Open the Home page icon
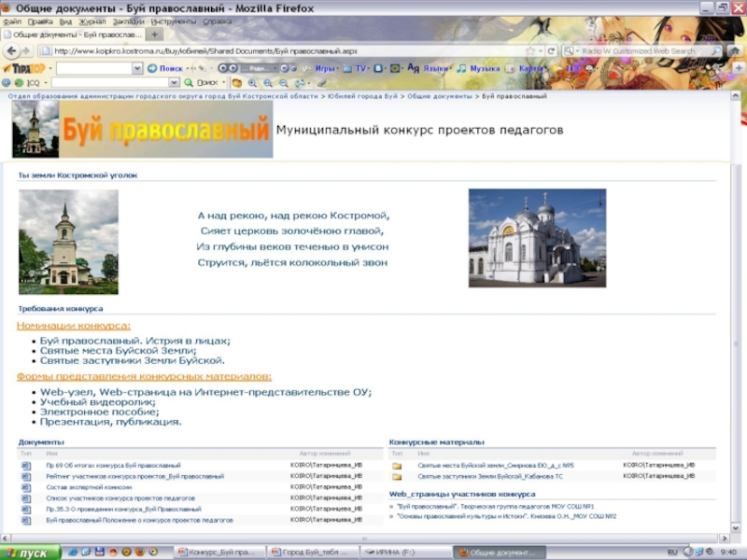 (x=735, y=50)
